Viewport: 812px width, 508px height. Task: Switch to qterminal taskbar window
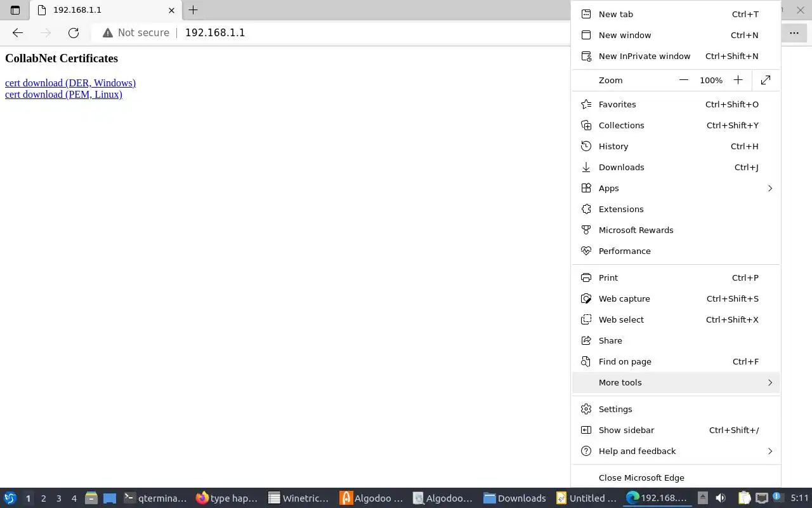pos(155,498)
